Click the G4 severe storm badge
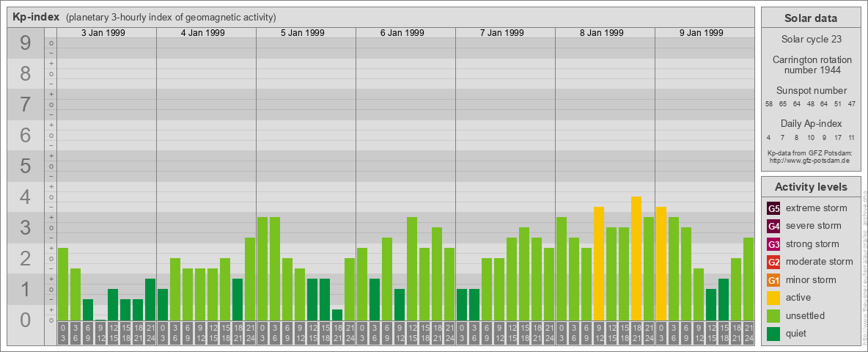Screen dimensions: 868x352 (x=773, y=226)
